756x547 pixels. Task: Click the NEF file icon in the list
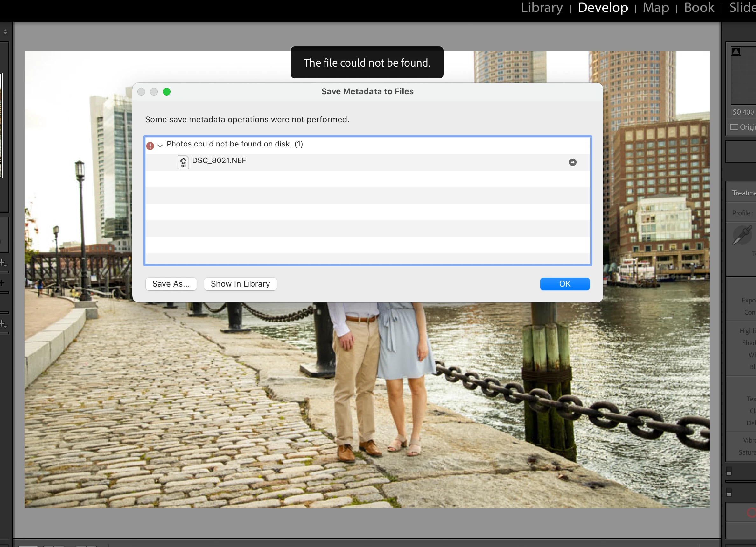(x=183, y=162)
